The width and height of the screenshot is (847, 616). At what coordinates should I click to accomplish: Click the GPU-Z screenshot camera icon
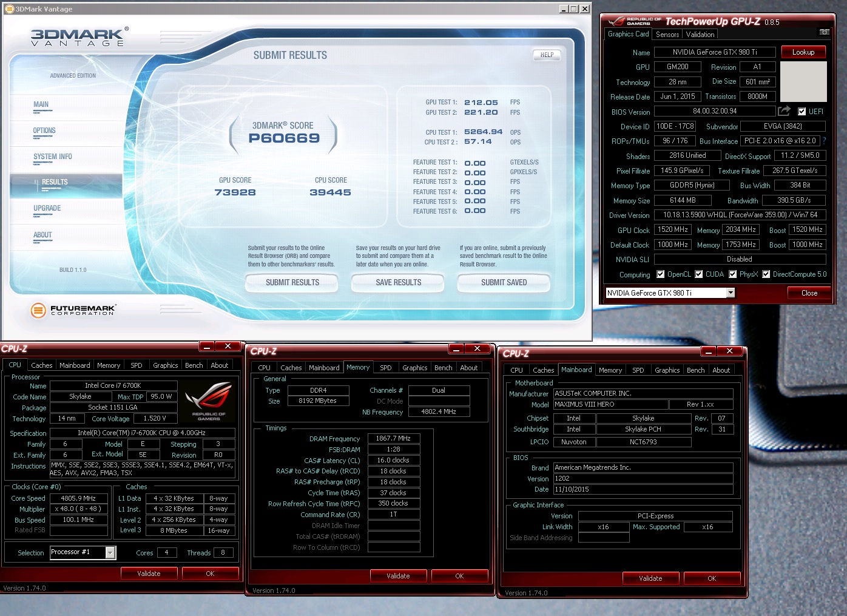point(824,32)
